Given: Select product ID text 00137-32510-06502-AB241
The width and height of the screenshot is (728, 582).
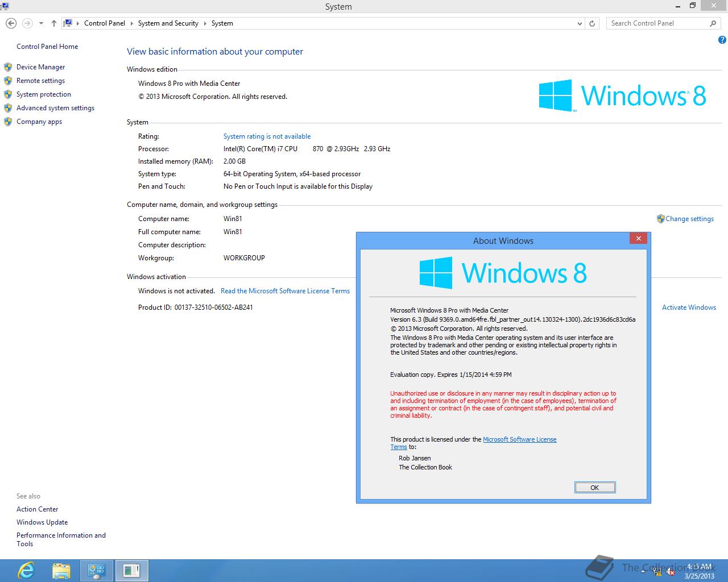Looking at the screenshot, I should pyautogui.click(x=214, y=307).
